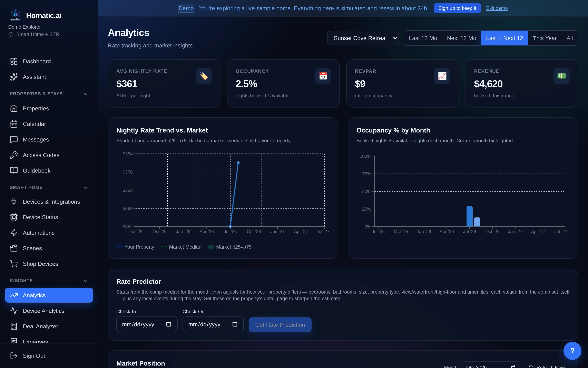Click the Analytics trend arrow icon
Screen dimensions: 588x368
[14, 295]
